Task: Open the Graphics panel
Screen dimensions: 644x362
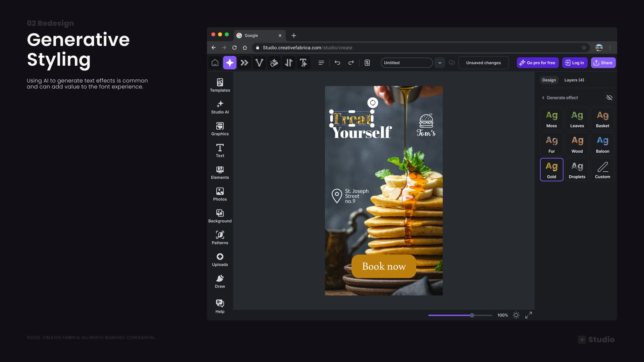Action: point(220,129)
